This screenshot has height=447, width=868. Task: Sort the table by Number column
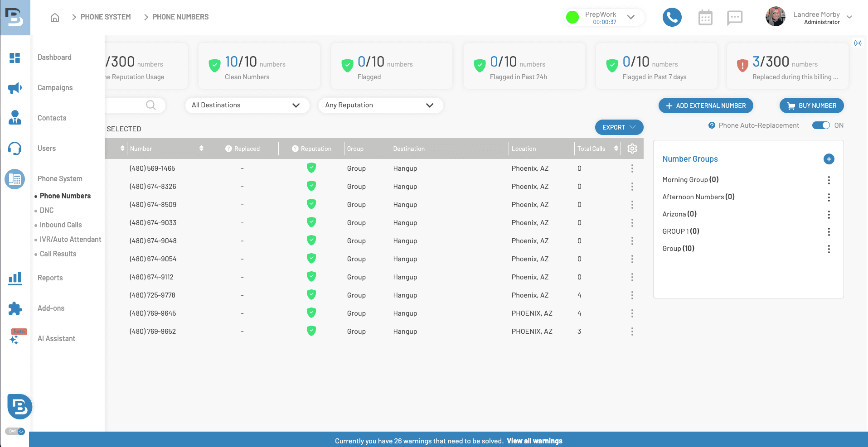point(202,148)
